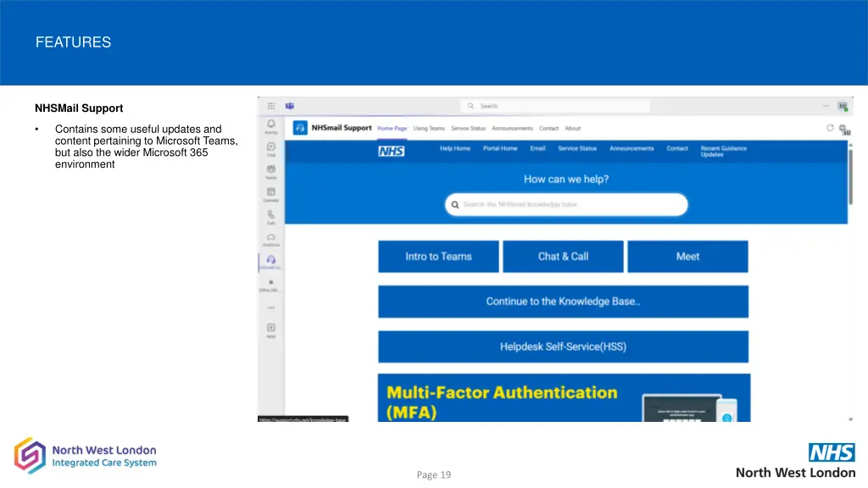Screen dimensions: 868x488
Task: Follow the Email link in blue navigation
Action: pyautogui.click(x=537, y=148)
